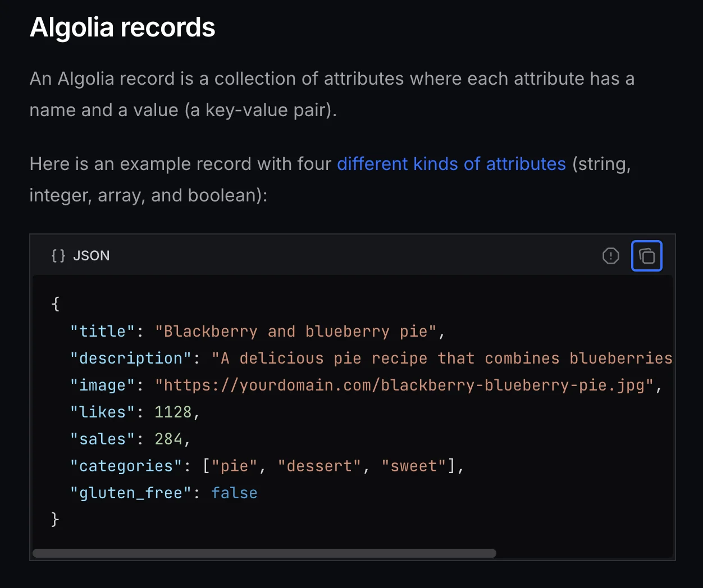This screenshot has height=588, width=703.
Task: Click the horizontal scrollbar below the code
Action: pos(264,553)
